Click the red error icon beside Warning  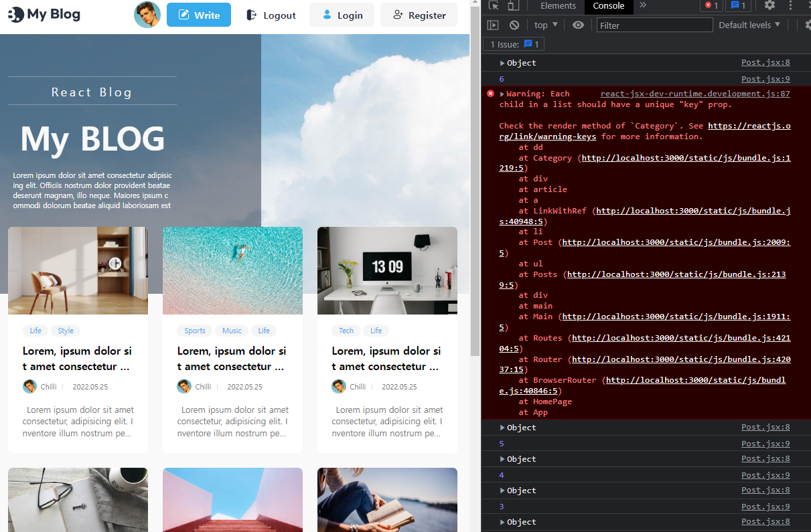tap(490, 94)
